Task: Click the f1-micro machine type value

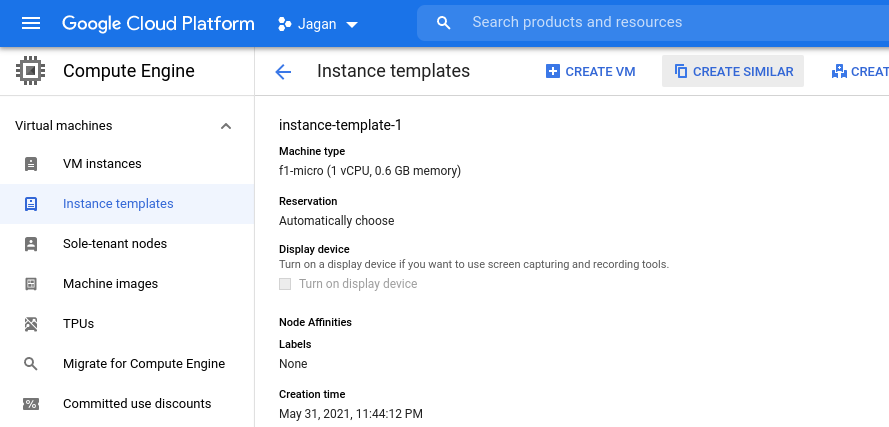Action: [370, 171]
